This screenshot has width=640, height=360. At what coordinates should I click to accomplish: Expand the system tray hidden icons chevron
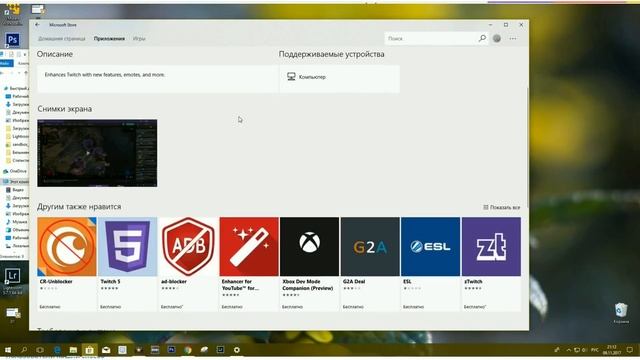(568, 350)
